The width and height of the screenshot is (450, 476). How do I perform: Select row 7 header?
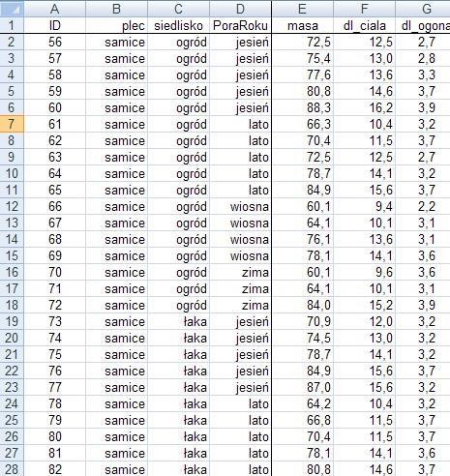12,124
